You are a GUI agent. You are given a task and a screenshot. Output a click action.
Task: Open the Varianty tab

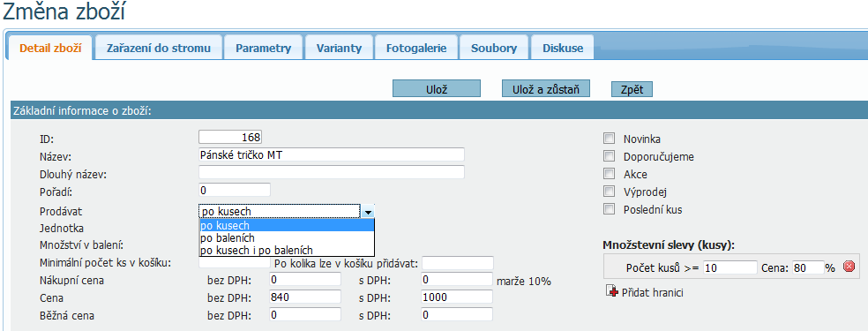[x=339, y=49]
